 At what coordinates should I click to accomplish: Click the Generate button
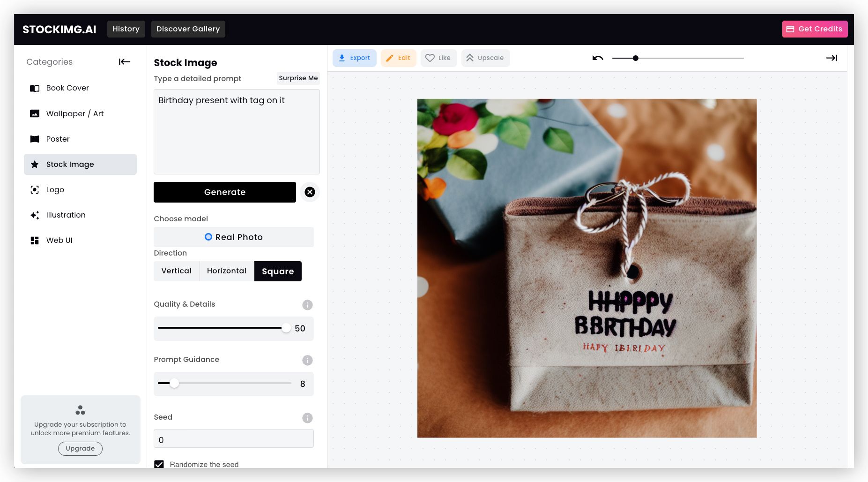click(x=225, y=192)
